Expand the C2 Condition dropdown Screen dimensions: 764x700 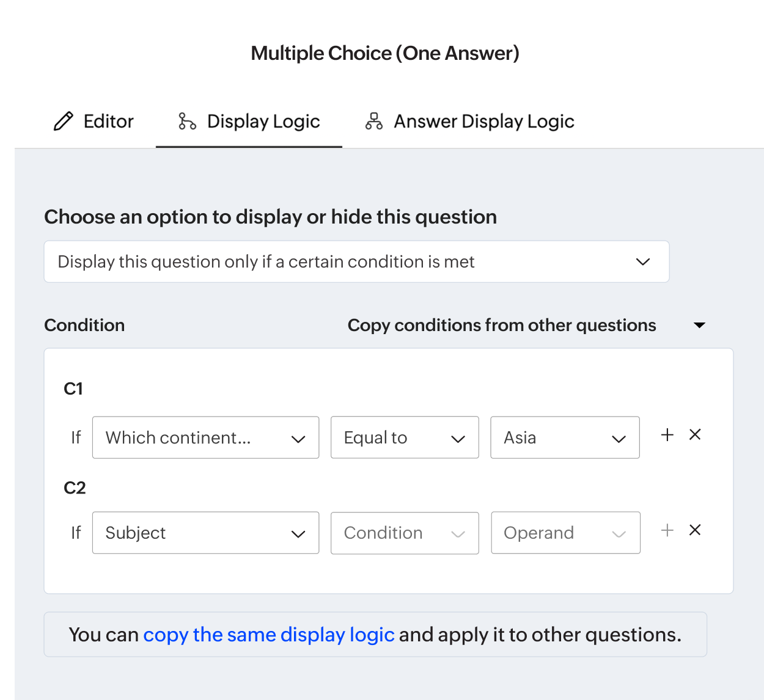pyautogui.click(x=405, y=533)
